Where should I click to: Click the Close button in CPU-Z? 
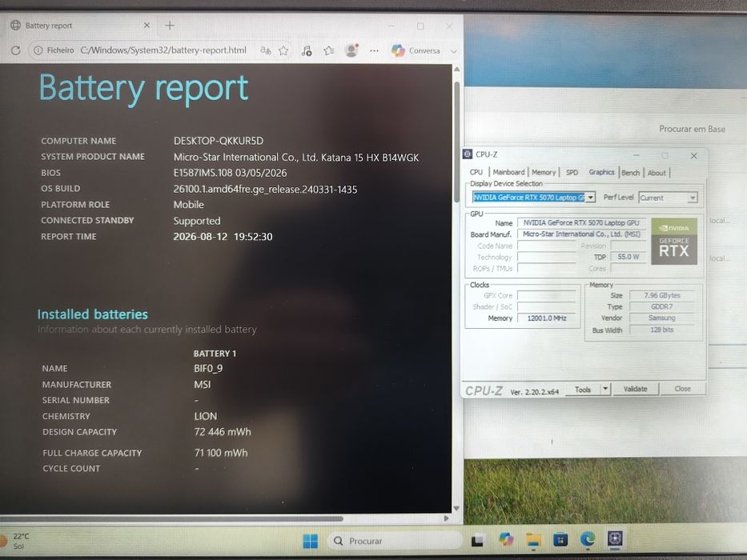682,389
